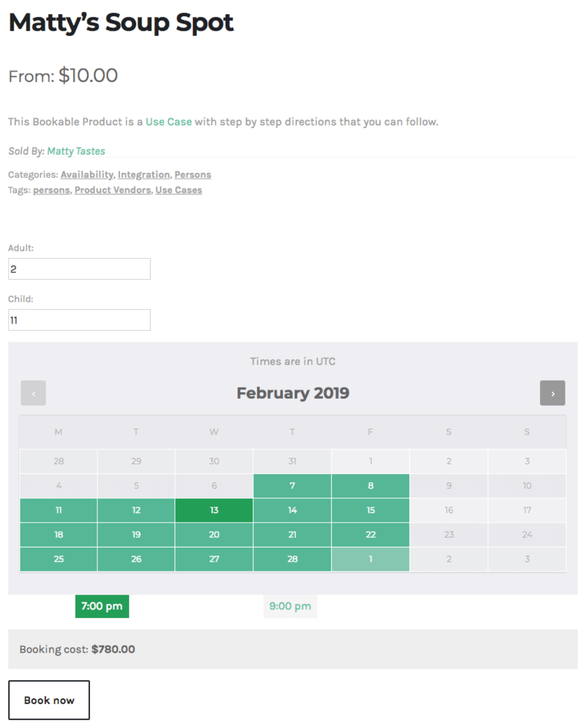Viewport: 588px width, 728px height.
Task: Open the Persons category link
Action: point(193,175)
